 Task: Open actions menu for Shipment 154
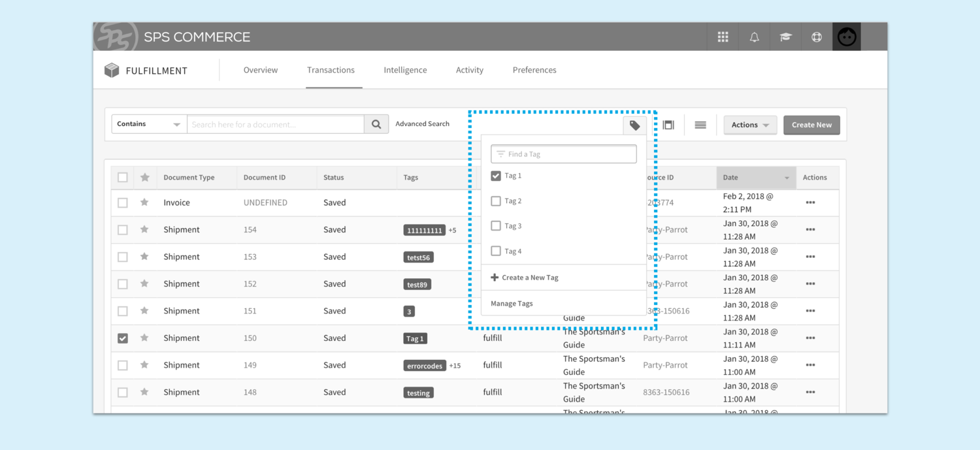810,230
